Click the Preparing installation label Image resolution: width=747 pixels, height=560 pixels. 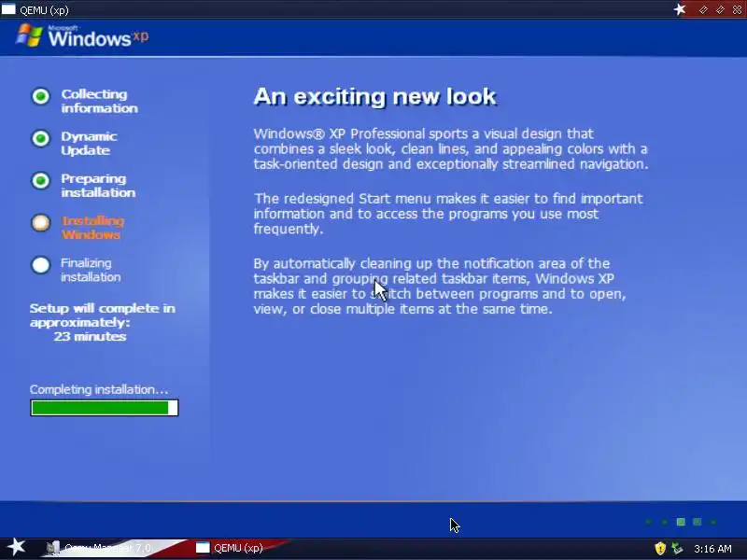coord(98,186)
